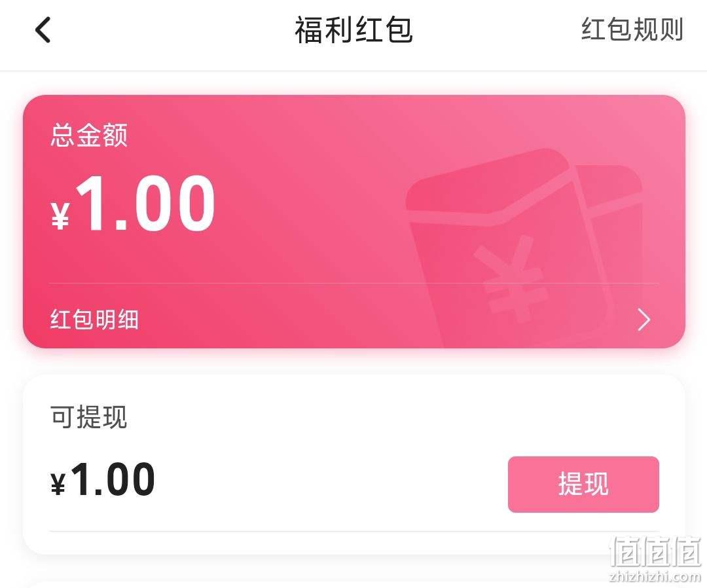This screenshot has width=707, height=588.
Task: Click yen sign before total amount
Action: pos(60,217)
